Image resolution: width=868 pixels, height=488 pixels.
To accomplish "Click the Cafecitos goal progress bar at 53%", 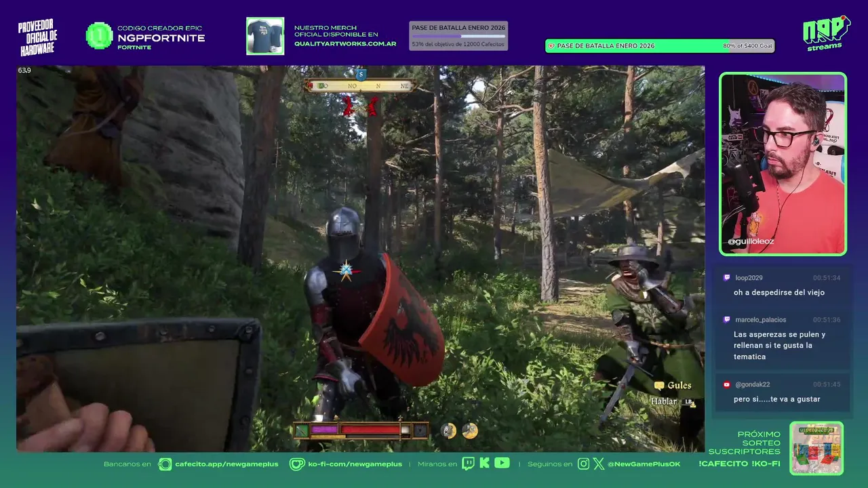I will pyautogui.click(x=458, y=36).
